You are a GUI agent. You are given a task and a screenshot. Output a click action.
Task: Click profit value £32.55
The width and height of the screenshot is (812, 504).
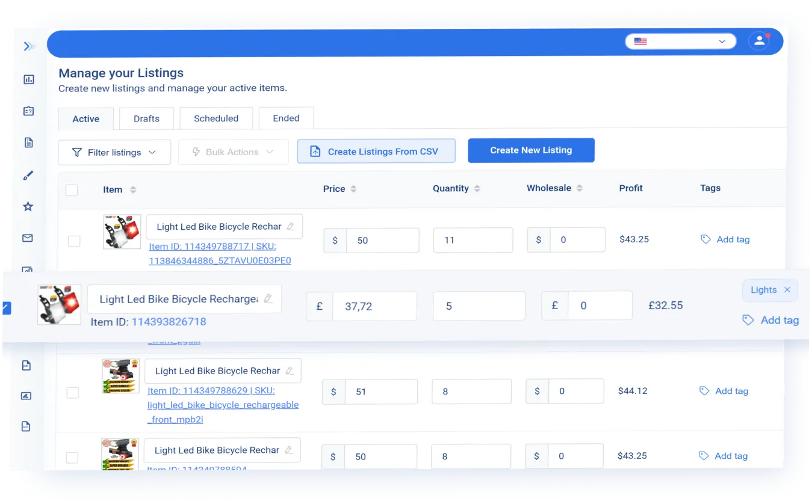click(x=665, y=306)
